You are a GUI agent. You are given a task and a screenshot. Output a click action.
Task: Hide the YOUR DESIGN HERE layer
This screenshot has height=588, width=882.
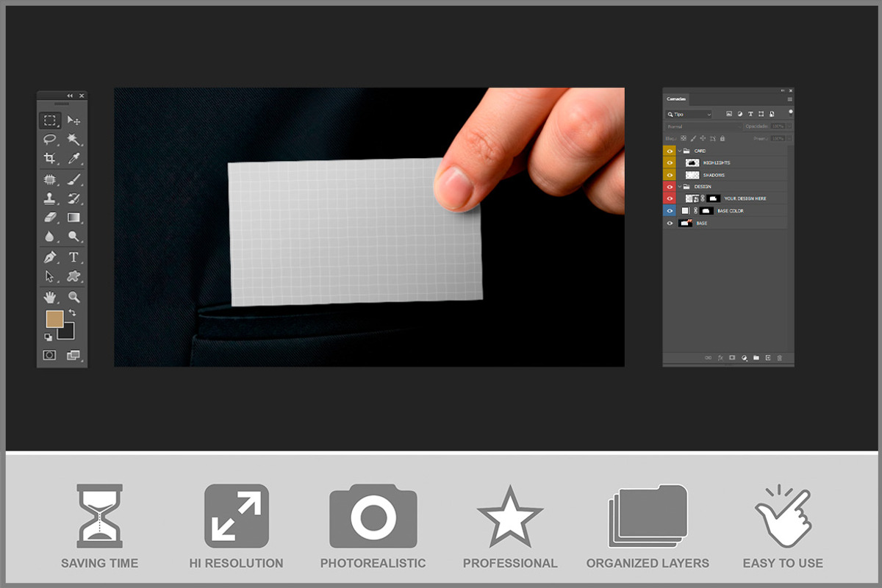coord(669,198)
